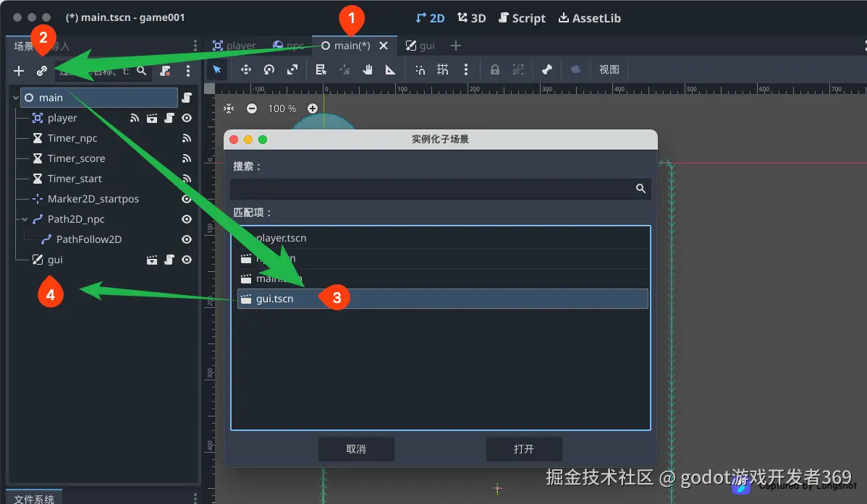
Task: Switch to the 2D workspace
Action: point(430,17)
